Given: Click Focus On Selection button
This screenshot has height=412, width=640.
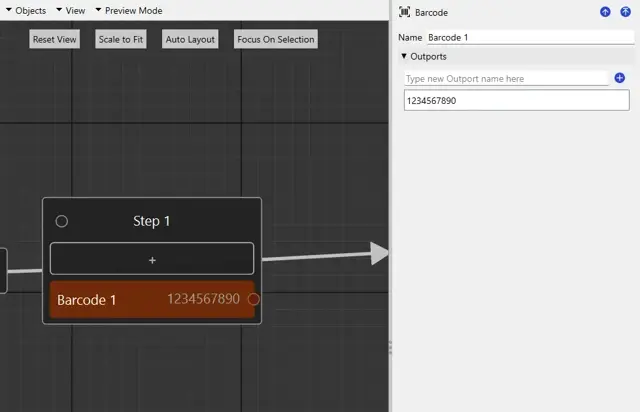Looking at the screenshot, I should pos(276,39).
